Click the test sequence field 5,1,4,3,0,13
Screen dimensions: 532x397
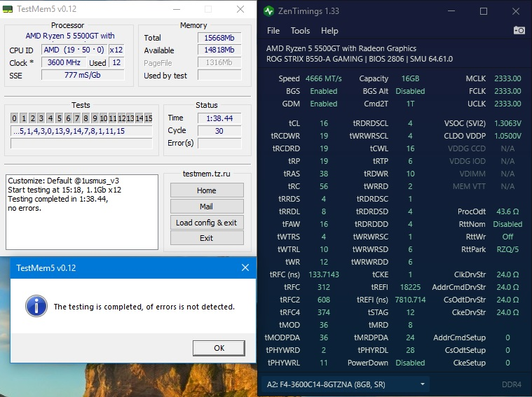click(81, 131)
